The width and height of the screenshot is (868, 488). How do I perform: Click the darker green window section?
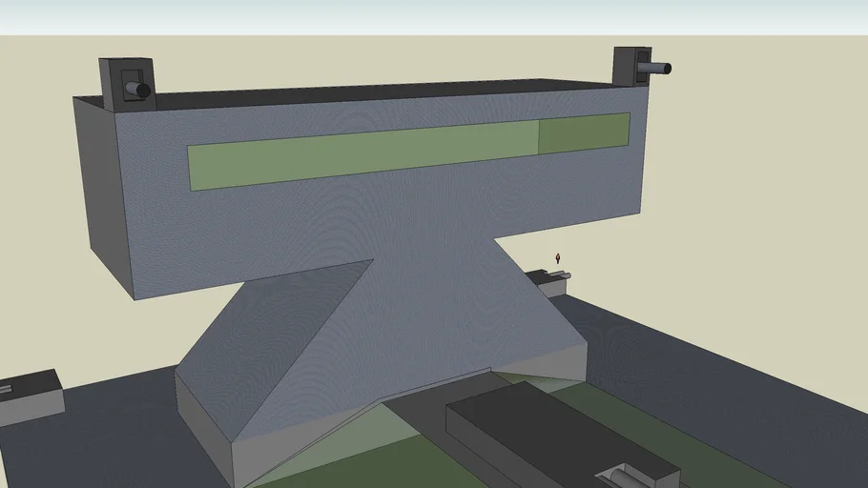tap(584, 132)
